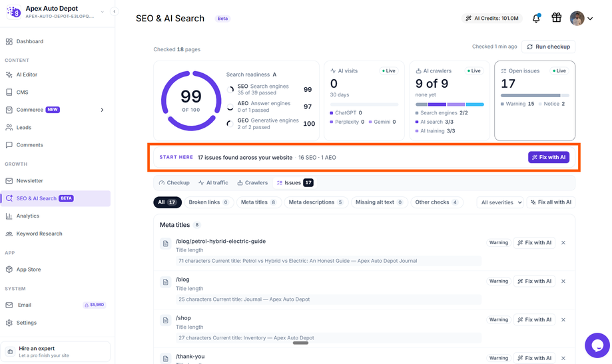
Task: Click the Run checkup button
Action: coord(548,47)
